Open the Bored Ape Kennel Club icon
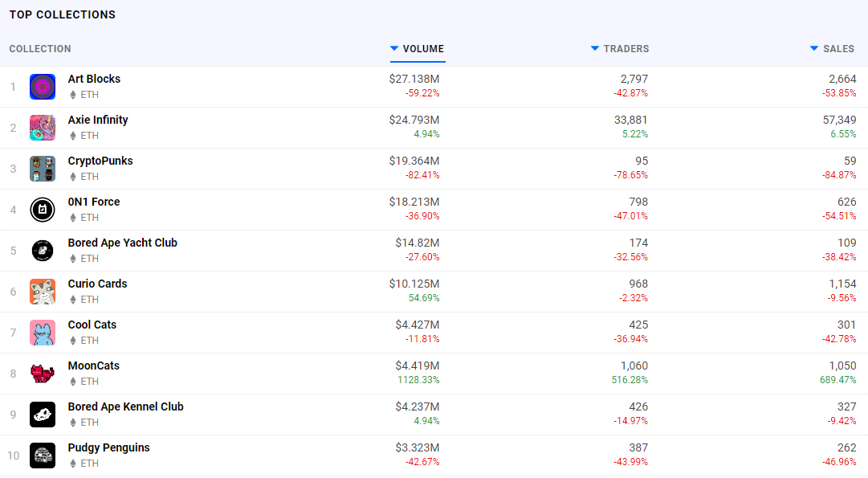868x478 pixels. point(43,415)
